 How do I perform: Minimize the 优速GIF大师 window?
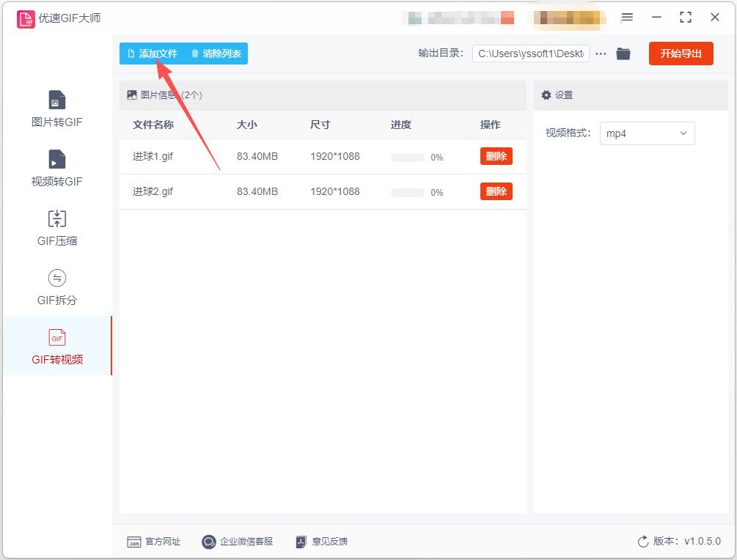point(656,18)
